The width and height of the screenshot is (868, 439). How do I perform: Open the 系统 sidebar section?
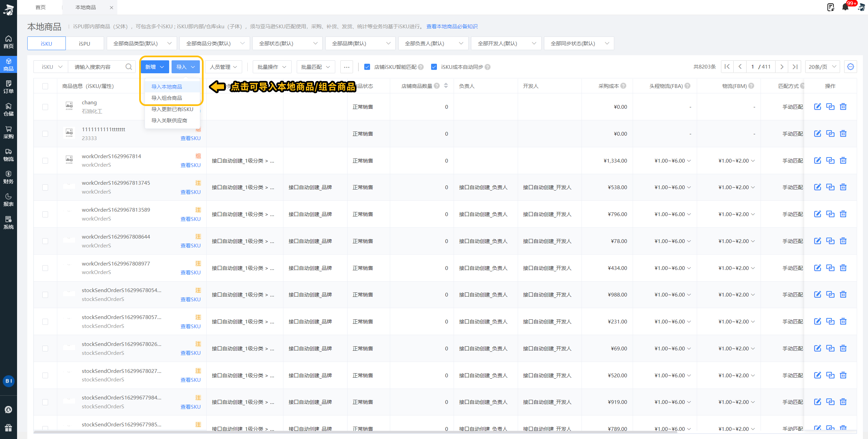pyautogui.click(x=9, y=223)
